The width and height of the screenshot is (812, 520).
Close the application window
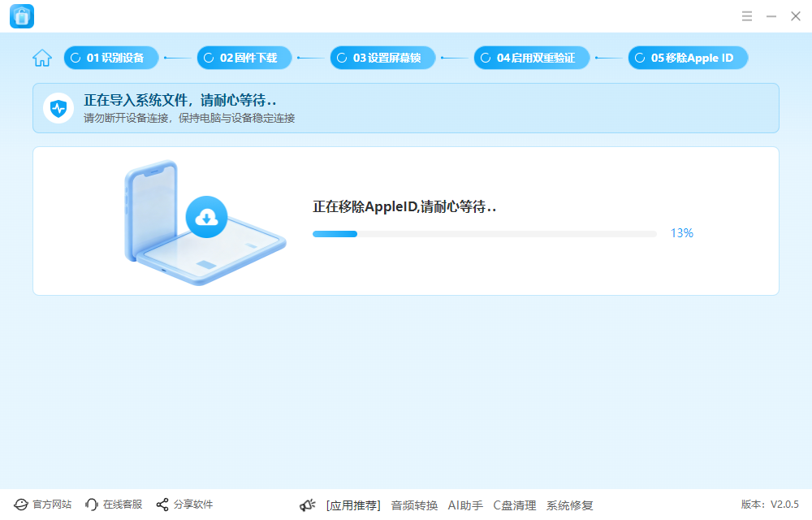[x=796, y=16]
